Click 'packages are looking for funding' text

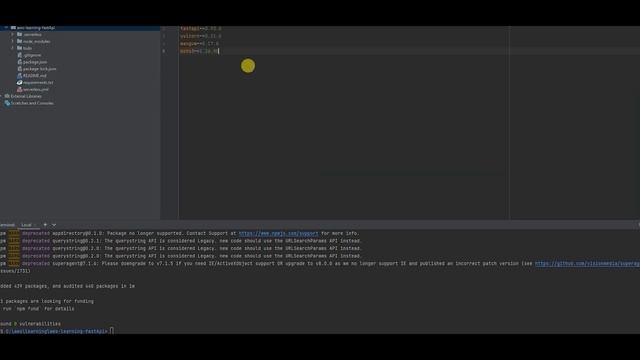[x=47, y=301]
